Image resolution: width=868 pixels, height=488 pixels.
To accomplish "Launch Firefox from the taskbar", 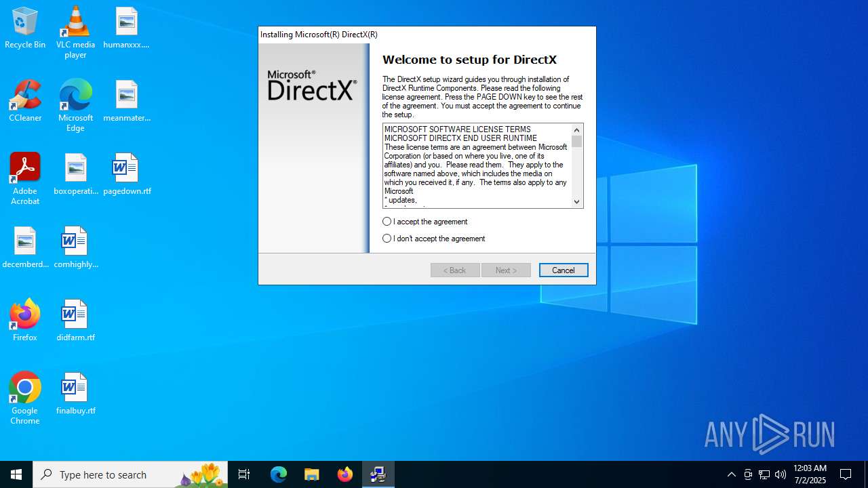I will click(345, 474).
